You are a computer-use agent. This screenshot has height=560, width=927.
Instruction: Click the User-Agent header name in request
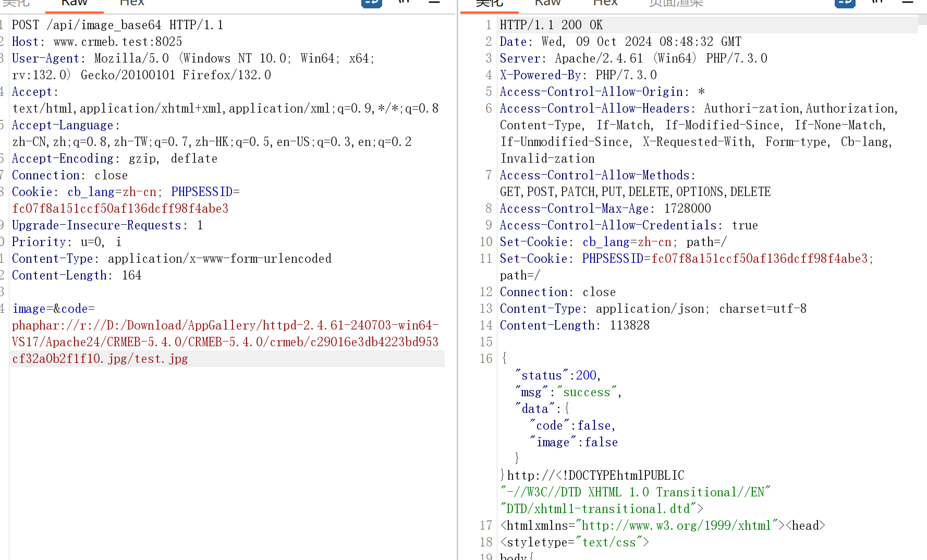click(45, 58)
